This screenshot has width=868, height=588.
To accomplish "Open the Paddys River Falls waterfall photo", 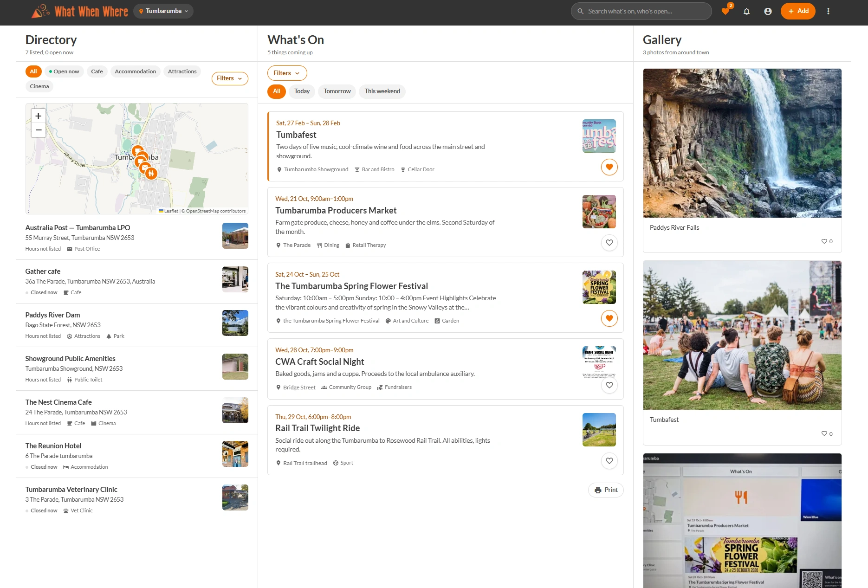I will [742, 143].
